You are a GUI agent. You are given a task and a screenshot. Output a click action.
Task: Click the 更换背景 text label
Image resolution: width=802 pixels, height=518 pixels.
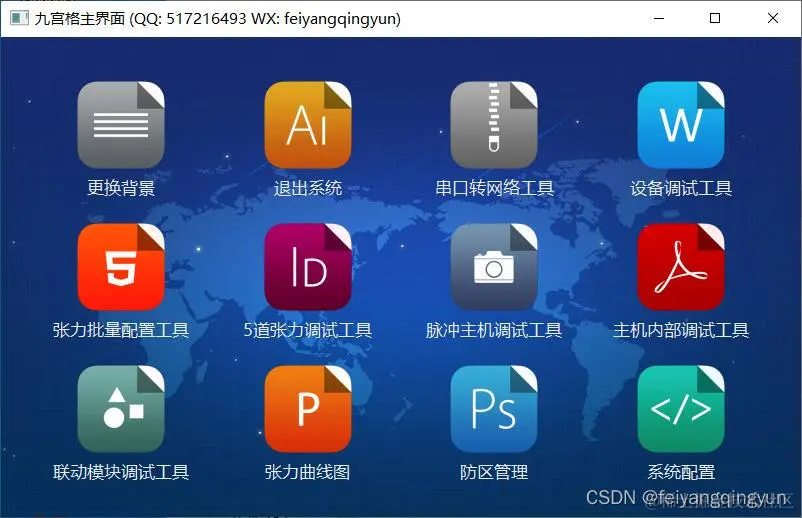pos(121,188)
